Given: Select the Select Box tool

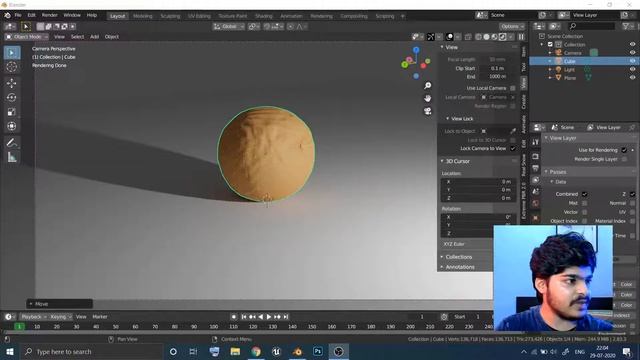Looking at the screenshot, I should (x=12, y=53).
